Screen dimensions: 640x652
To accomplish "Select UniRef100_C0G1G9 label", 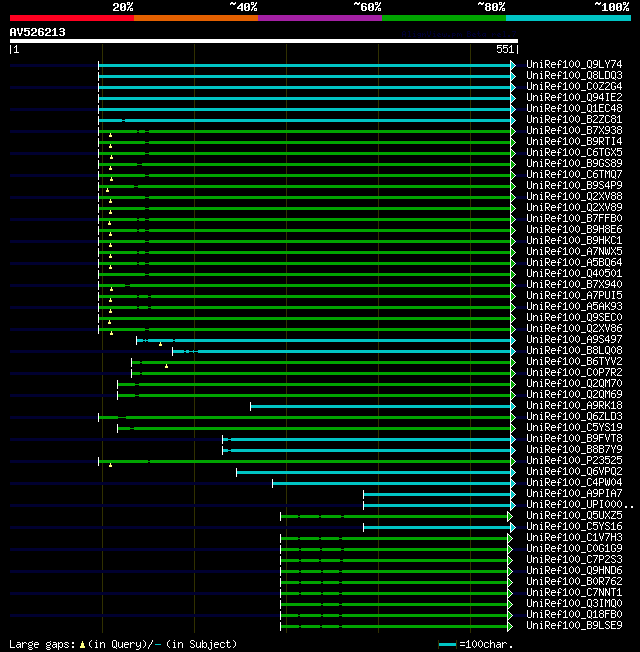I will (x=574, y=549).
